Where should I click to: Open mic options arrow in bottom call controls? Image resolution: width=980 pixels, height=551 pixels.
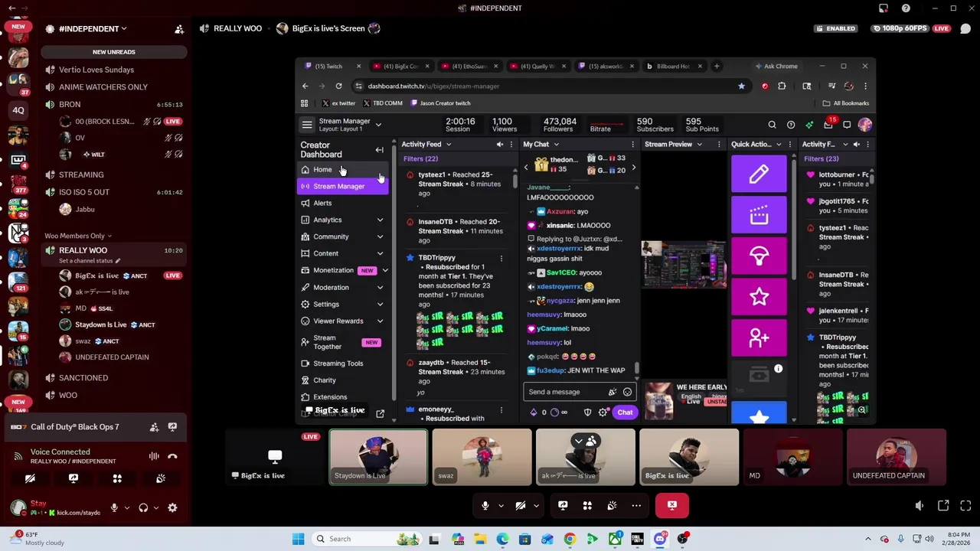coord(501,505)
